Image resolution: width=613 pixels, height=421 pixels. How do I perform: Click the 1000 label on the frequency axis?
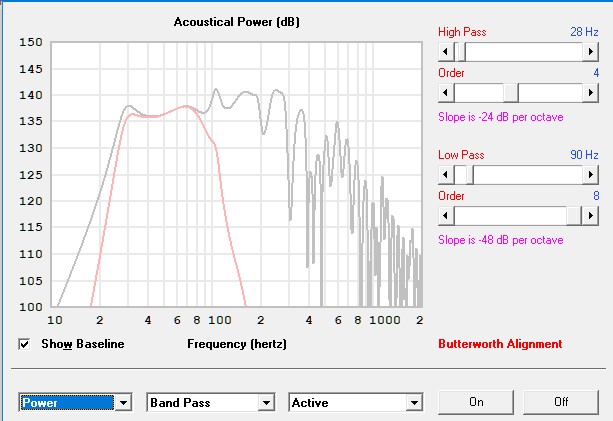coord(385,321)
